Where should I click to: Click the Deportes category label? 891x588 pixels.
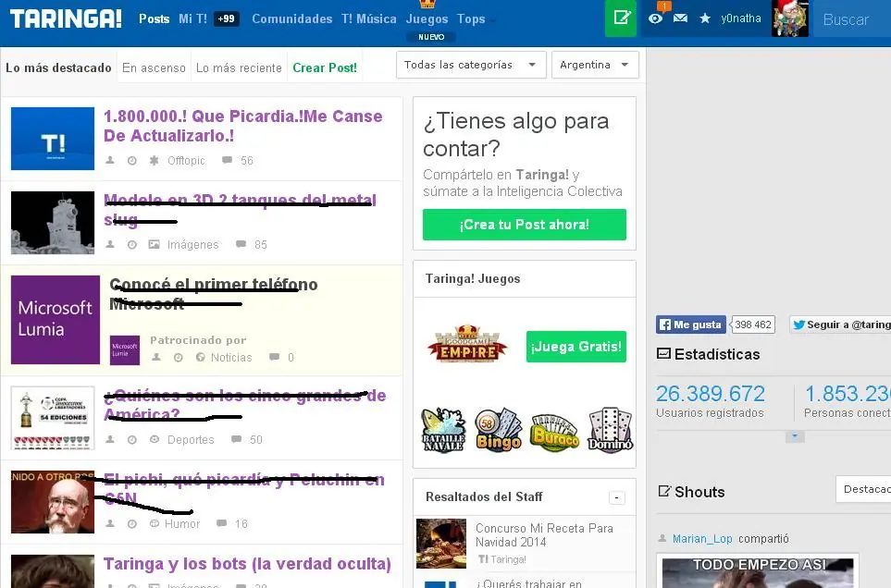pos(191,439)
